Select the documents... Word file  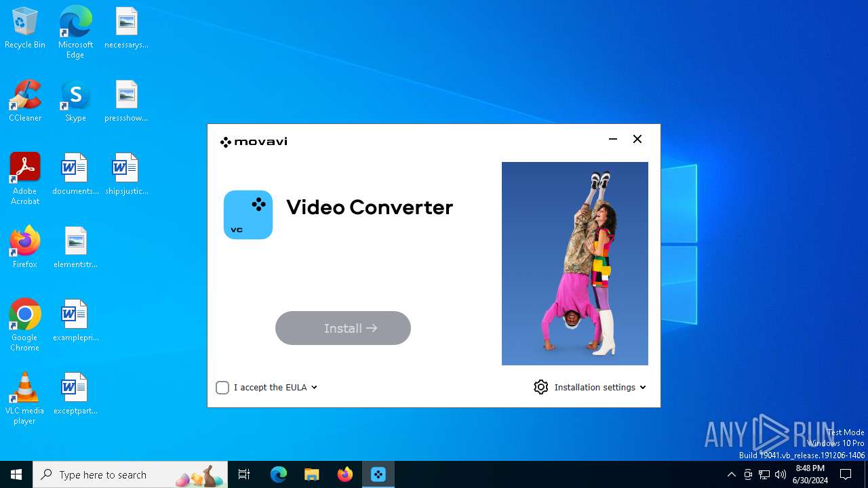point(75,175)
